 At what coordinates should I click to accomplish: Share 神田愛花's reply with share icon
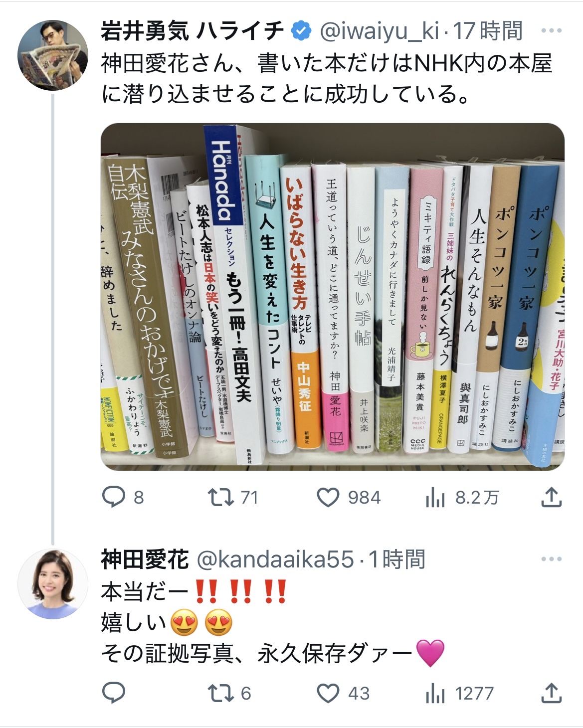552,693
